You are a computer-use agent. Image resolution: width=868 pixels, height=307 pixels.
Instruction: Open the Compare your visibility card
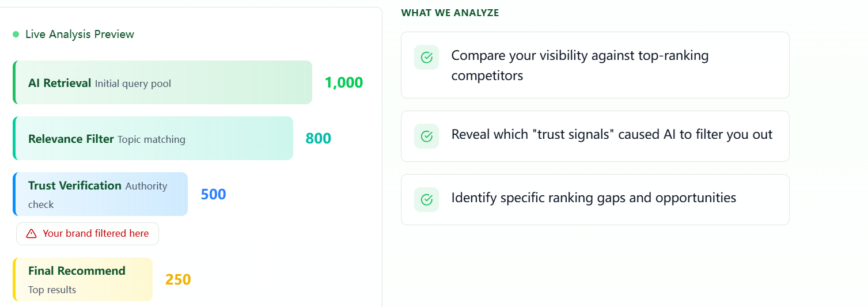point(595,65)
